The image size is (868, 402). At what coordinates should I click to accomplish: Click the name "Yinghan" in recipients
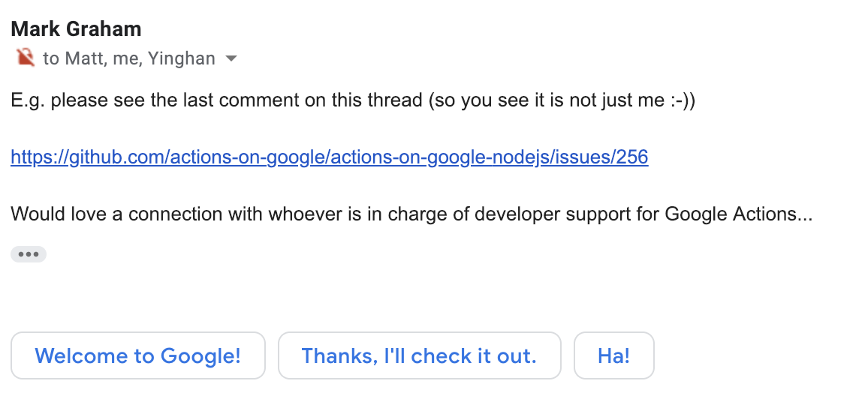pos(181,58)
